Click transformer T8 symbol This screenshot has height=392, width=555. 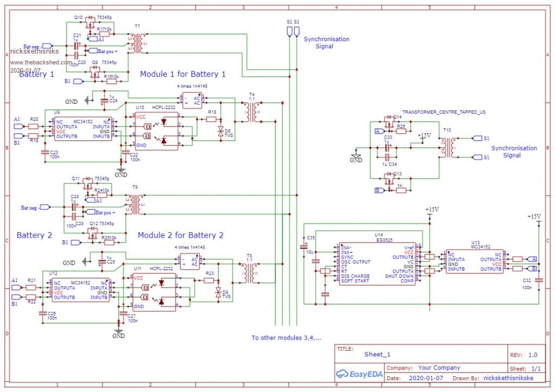tap(249, 274)
